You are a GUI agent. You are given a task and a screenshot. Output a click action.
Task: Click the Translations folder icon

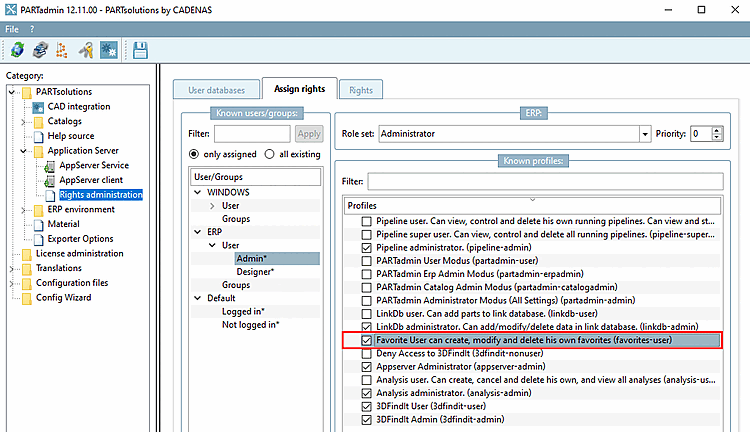pyautogui.click(x=27, y=269)
